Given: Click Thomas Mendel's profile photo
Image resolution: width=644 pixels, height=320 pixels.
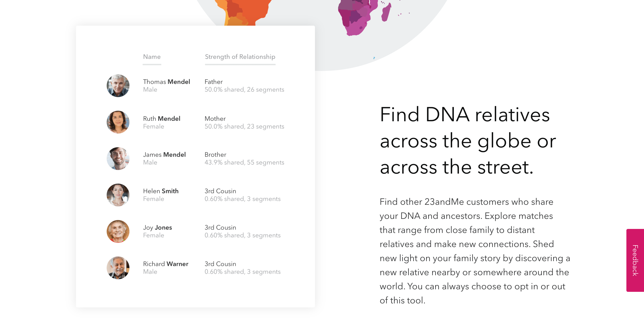Looking at the screenshot, I should (118, 86).
